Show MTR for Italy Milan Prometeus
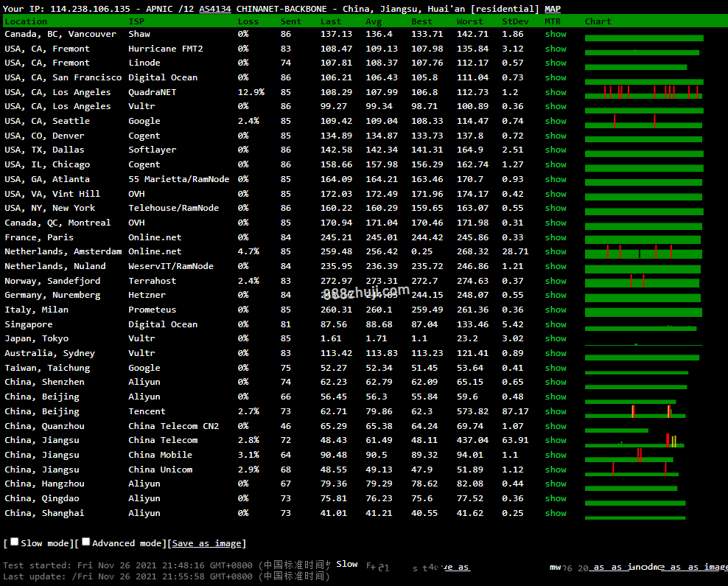 (556, 310)
